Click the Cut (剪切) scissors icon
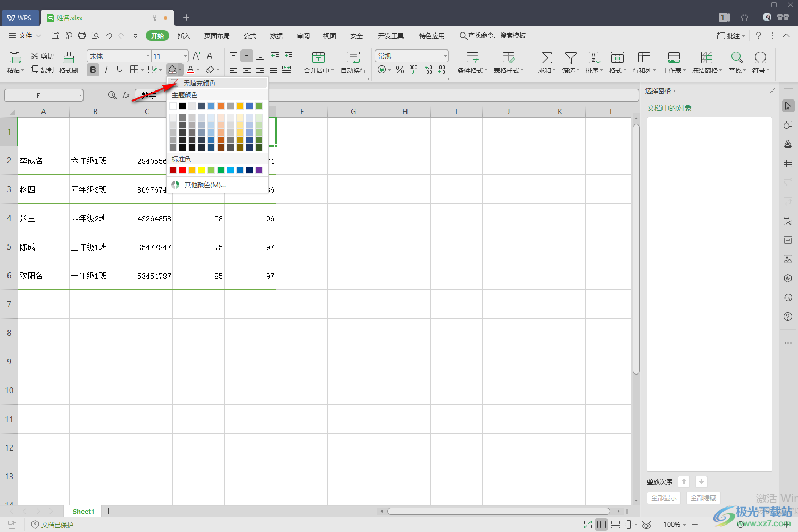 click(x=35, y=56)
